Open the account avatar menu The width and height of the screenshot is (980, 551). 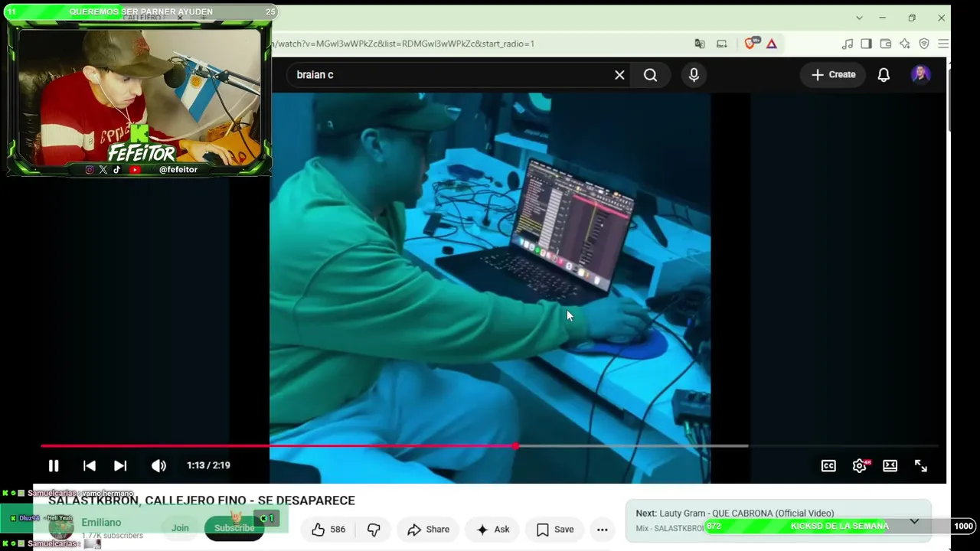920,74
